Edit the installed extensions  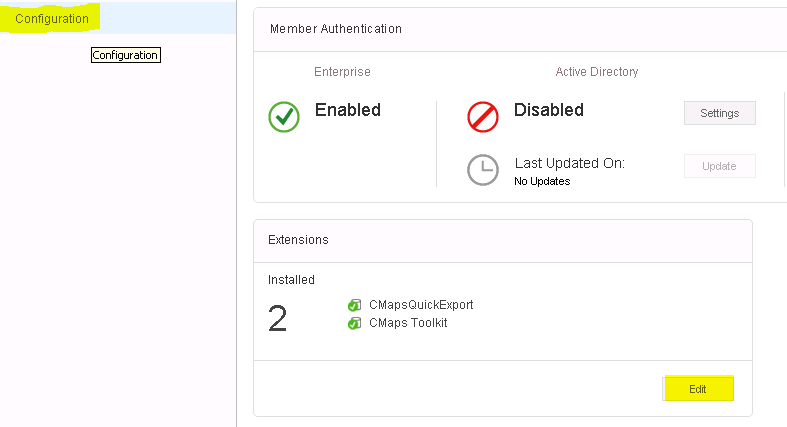[698, 389]
